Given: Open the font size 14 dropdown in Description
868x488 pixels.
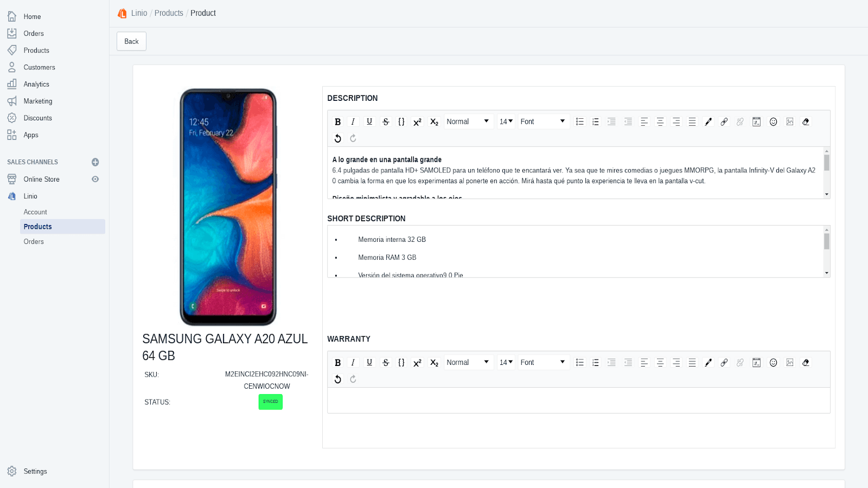Looking at the screenshot, I should click(506, 122).
